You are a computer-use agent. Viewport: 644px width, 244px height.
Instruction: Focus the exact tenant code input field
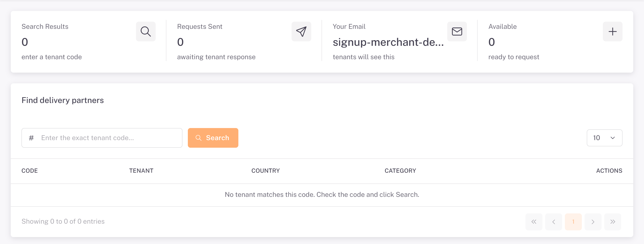pos(102,138)
